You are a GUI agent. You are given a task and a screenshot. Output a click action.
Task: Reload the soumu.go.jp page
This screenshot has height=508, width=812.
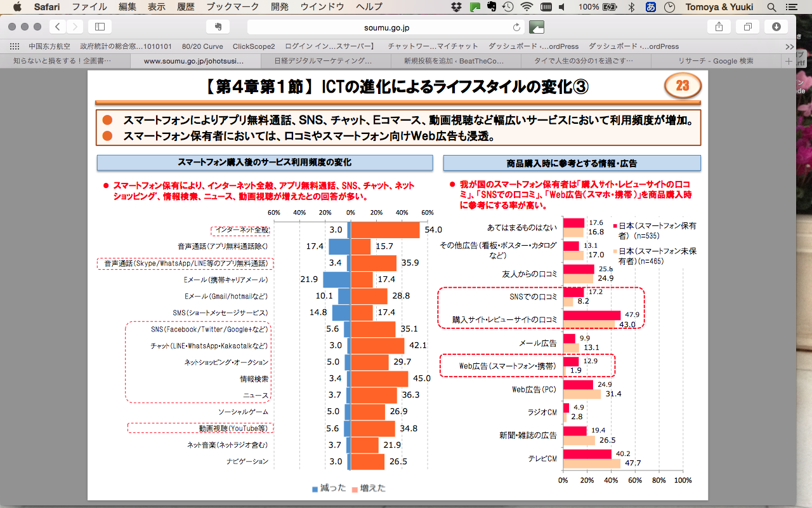tap(516, 27)
